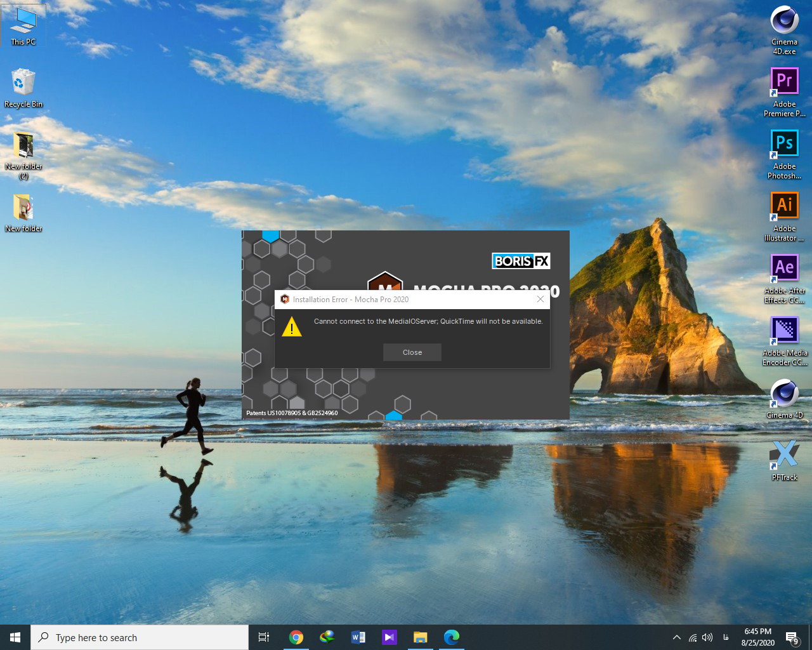Screen dimensions: 812x650
Task: Click the Installation Error - Mocha Pro 2020 title
Action: coord(351,300)
